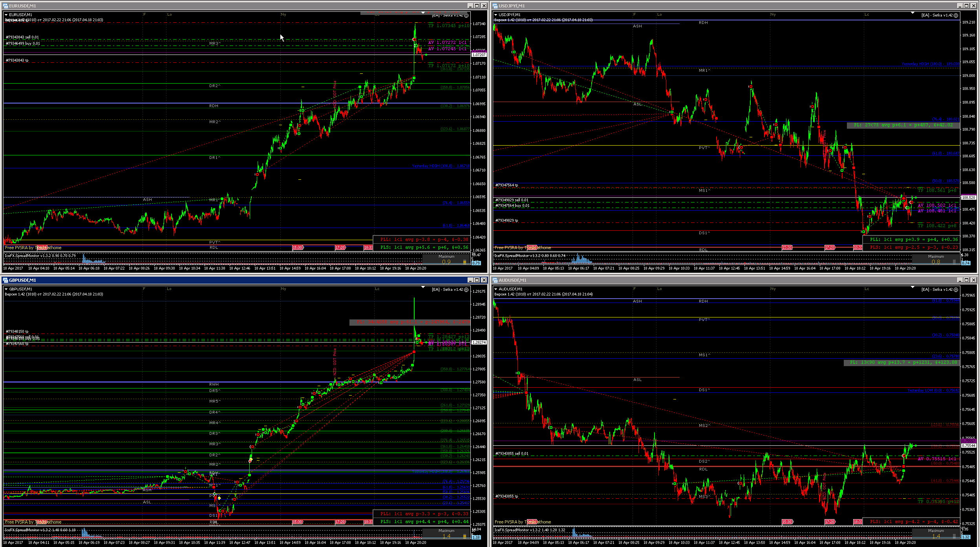Click the PLS profit panel in EURUSD chart
The image size is (980, 547).
pos(422,247)
